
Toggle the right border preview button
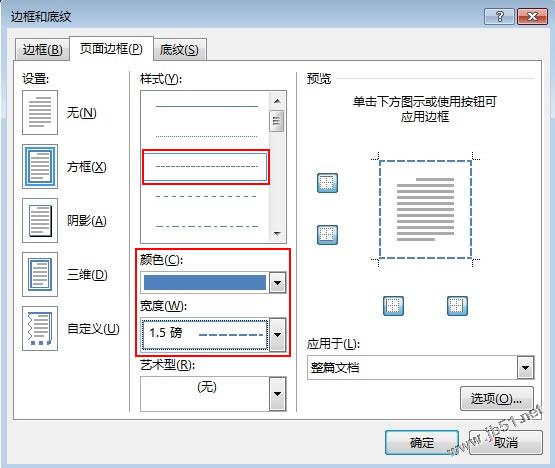[x=457, y=306]
